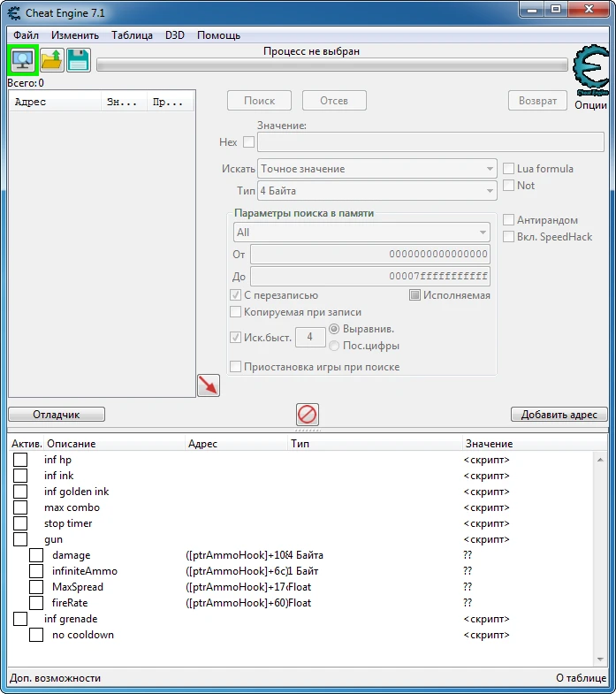Image resolution: width=616 pixels, height=694 pixels.
Task: Click the Cheat Engine logo
Action: pos(591,70)
